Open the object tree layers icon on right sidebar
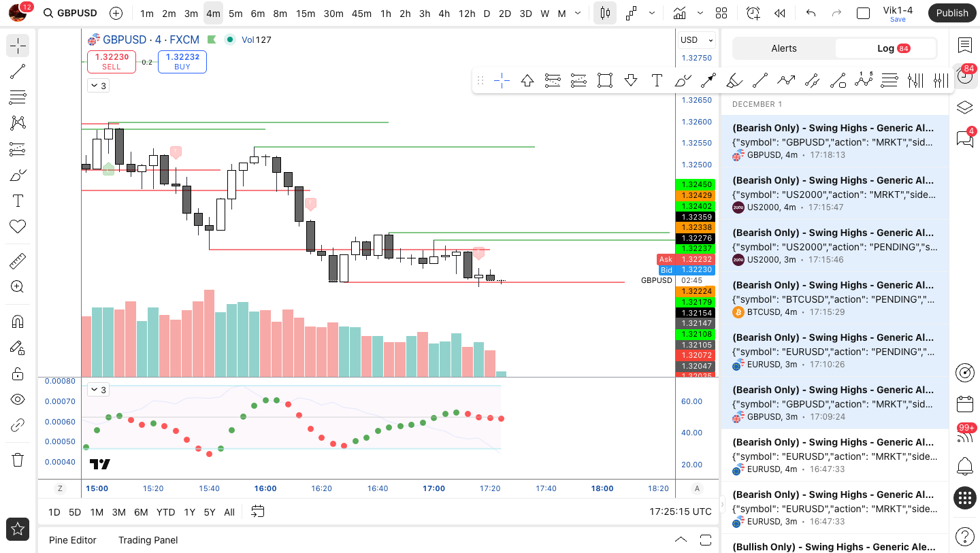The image size is (980, 553). [965, 107]
